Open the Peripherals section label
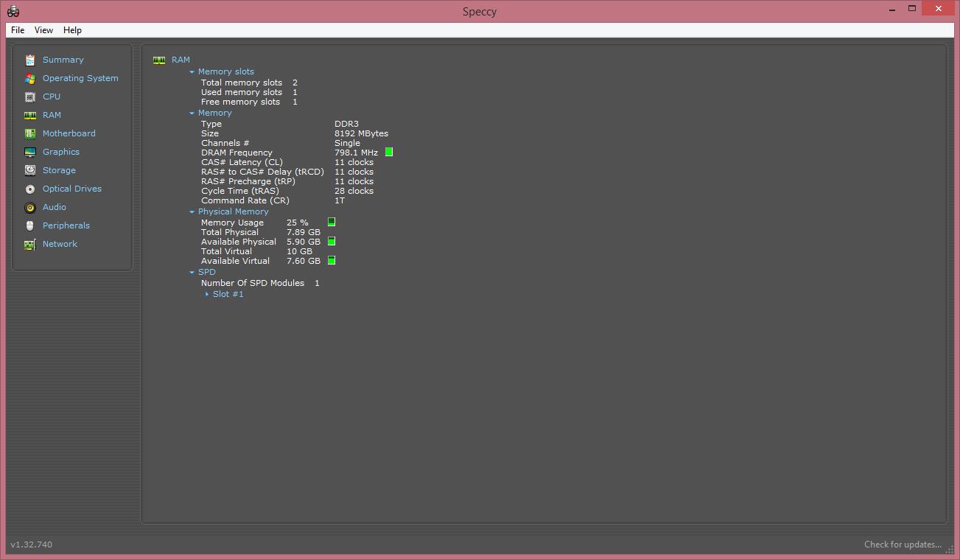This screenshot has width=960, height=560. coord(66,225)
